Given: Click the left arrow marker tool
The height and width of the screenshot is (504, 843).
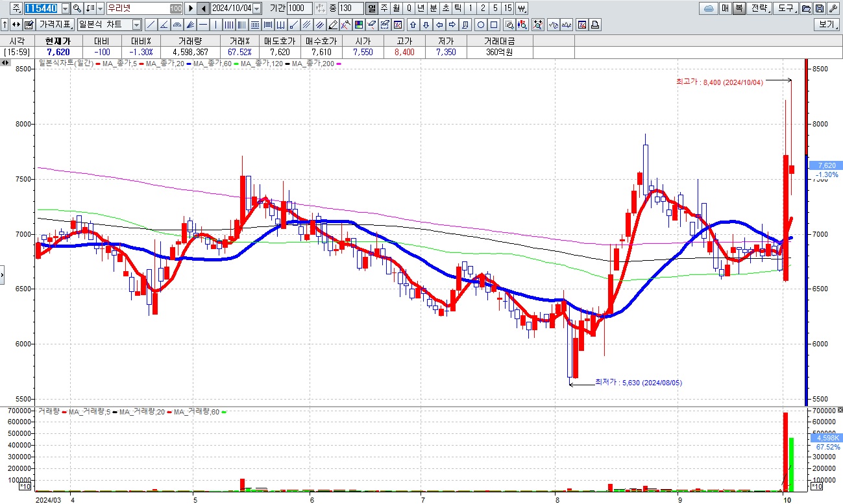Looking at the screenshot, I should [439, 25].
